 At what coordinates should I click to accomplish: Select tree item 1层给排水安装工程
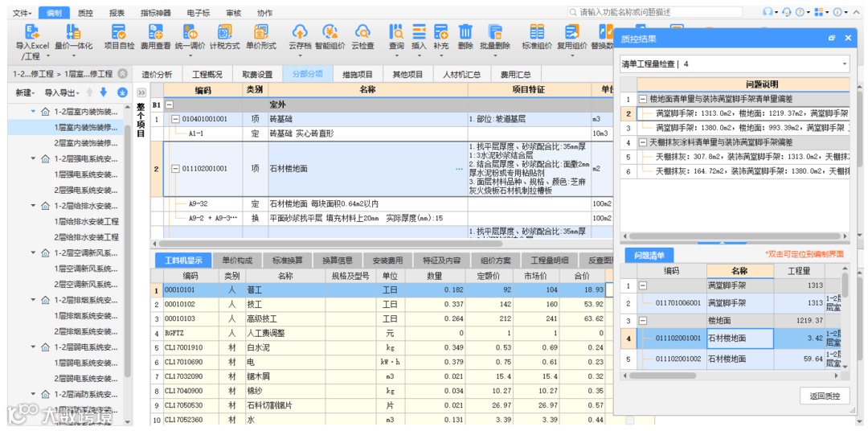[86, 222]
